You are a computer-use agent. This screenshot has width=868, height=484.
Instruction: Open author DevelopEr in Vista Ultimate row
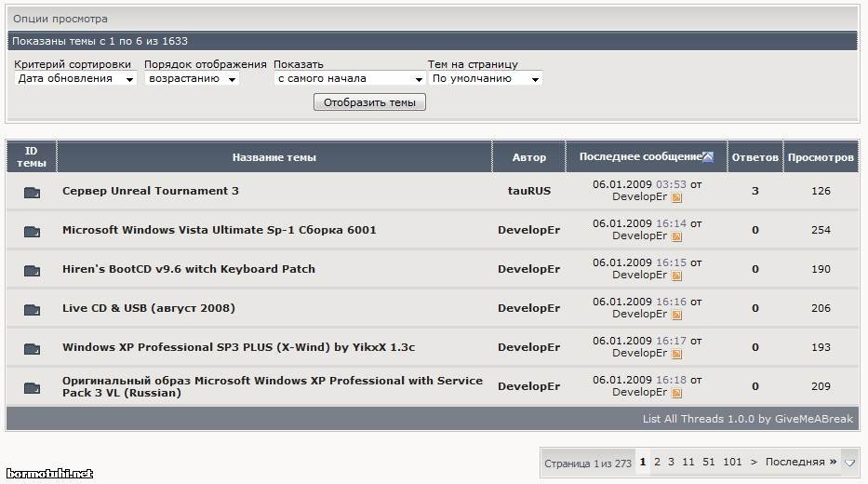528,230
